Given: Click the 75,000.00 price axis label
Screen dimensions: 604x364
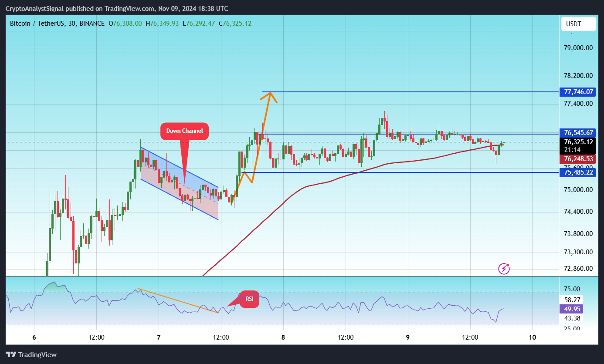Looking at the screenshot, I should point(578,190).
